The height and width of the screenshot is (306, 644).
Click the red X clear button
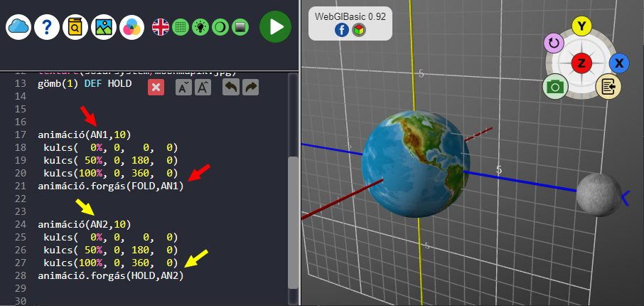156,87
